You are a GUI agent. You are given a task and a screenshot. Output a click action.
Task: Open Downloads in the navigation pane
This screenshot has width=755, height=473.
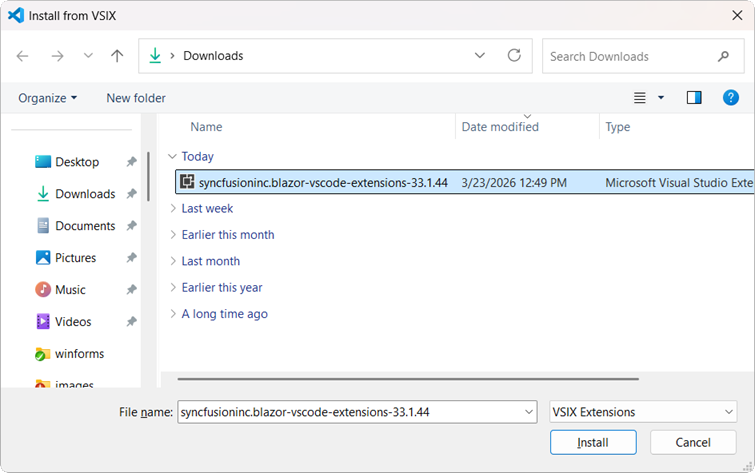click(76, 194)
